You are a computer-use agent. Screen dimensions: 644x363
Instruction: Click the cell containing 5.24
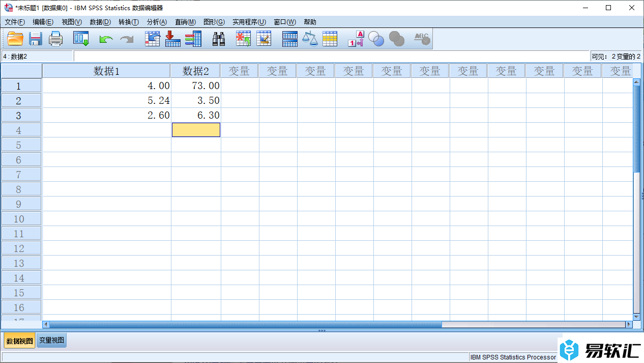(107, 100)
